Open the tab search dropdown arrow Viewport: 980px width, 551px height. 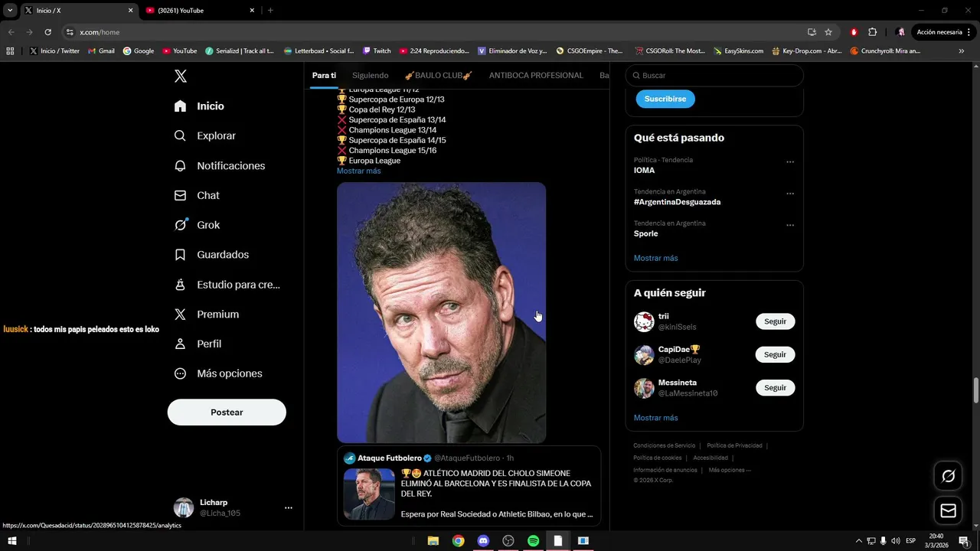click(x=10, y=10)
